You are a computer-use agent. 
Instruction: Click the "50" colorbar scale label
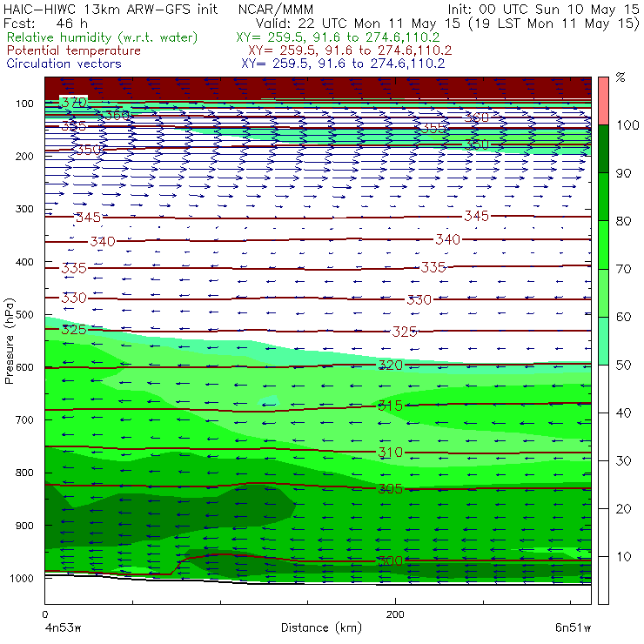[623, 366]
